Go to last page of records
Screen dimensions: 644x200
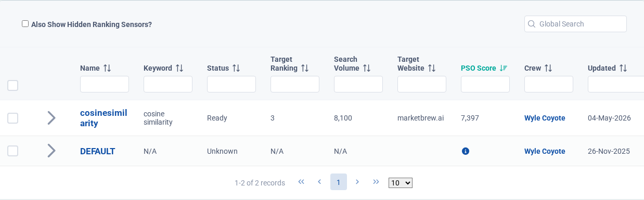[376, 182]
